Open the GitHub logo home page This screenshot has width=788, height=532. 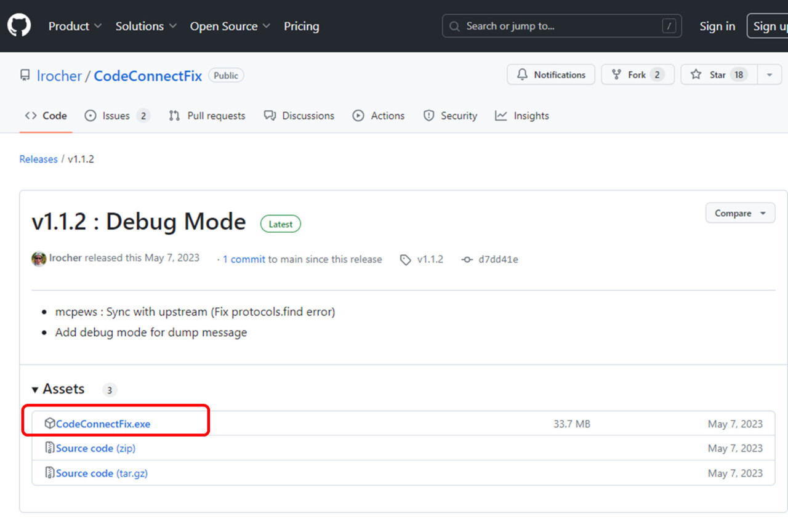coord(19,26)
